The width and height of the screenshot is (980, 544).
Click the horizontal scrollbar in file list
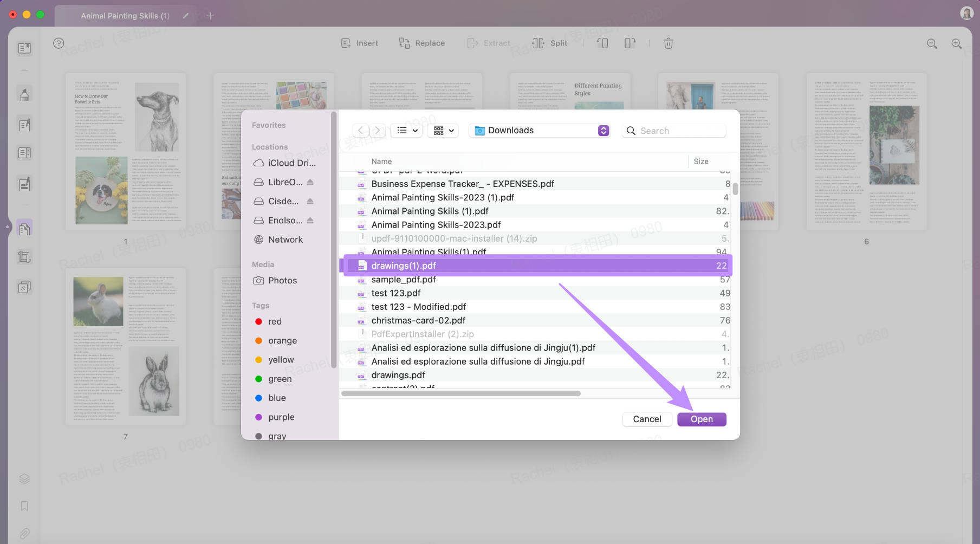tap(461, 393)
